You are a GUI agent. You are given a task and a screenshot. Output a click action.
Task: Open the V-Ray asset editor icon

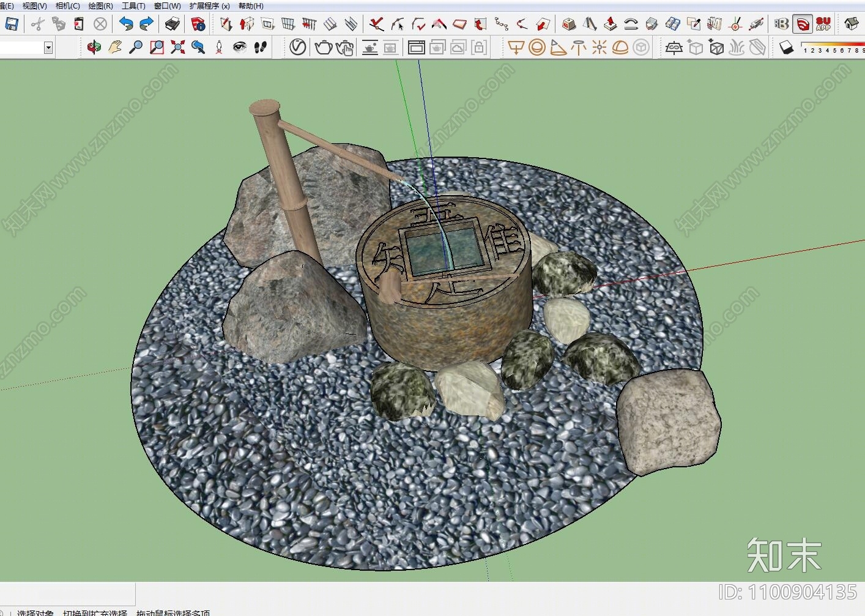298,47
